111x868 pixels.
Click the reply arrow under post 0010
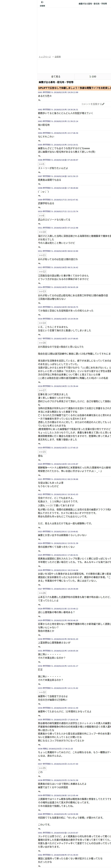coord(39,224)
